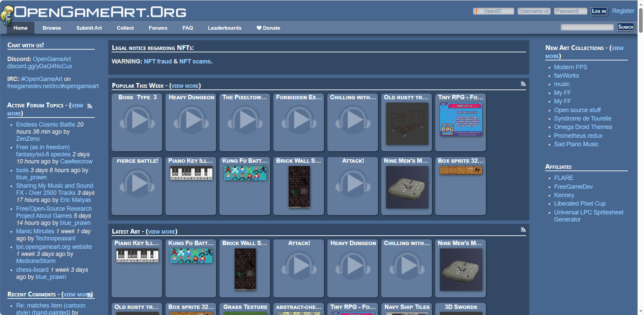Open the Old Rusty Tr... thumbnail in Popular This Week
The height and width of the screenshot is (315, 644).
tap(407, 124)
